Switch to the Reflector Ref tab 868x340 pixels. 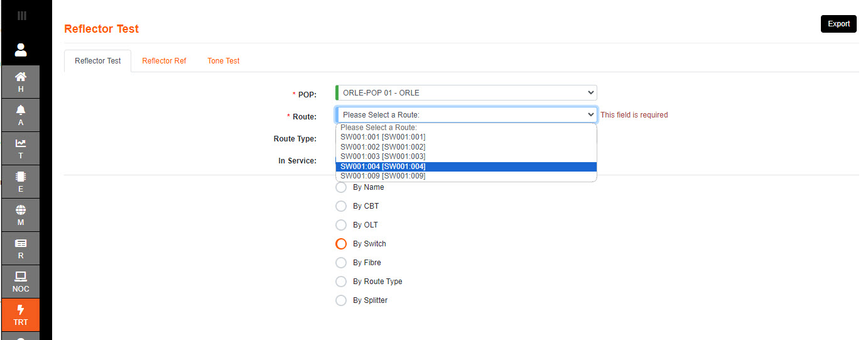(164, 61)
